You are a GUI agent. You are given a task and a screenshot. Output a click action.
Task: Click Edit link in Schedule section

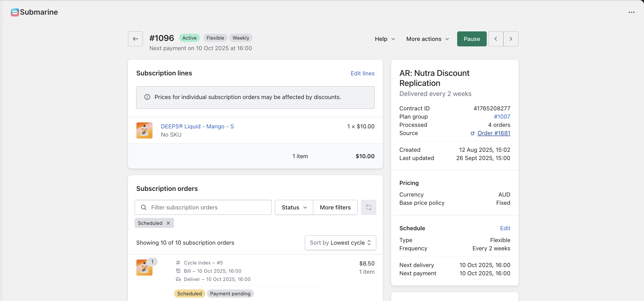point(505,228)
